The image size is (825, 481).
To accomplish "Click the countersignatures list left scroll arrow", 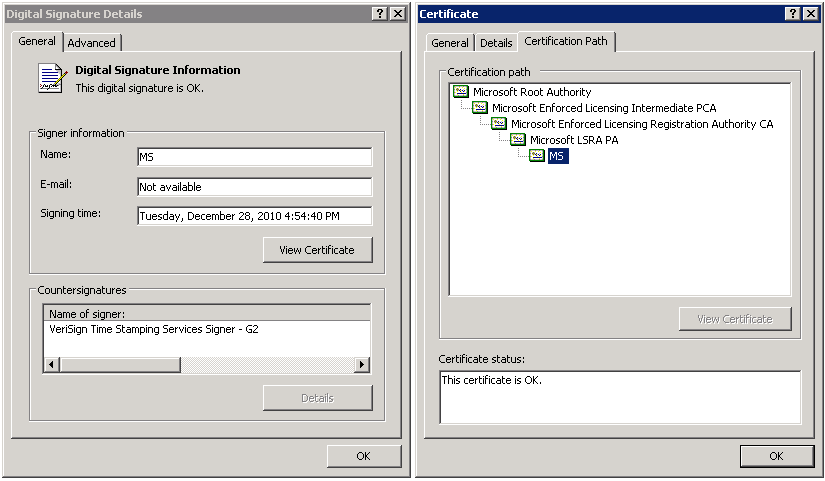I will click(x=51, y=365).
